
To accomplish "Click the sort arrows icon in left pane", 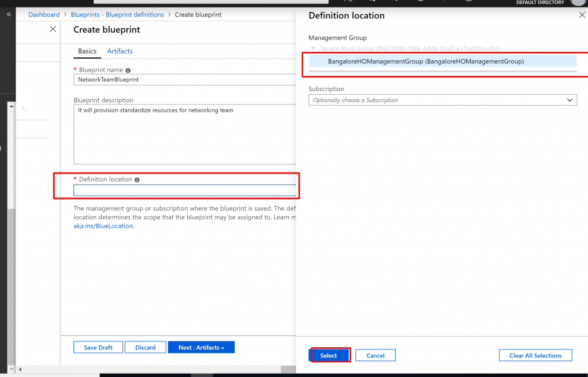I will [25, 109].
